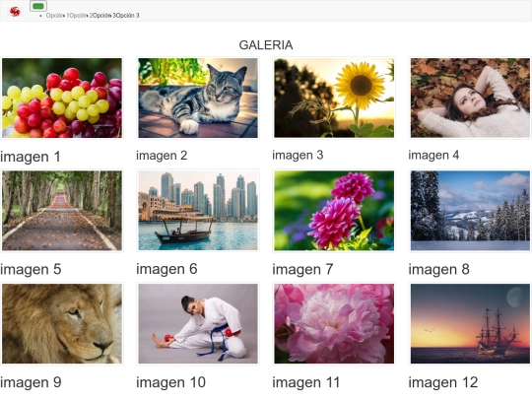This screenshot has width=532, height=399.
Task: Open the magenta dahlia flowers thumbnail
Action: [x=334, y=211]
